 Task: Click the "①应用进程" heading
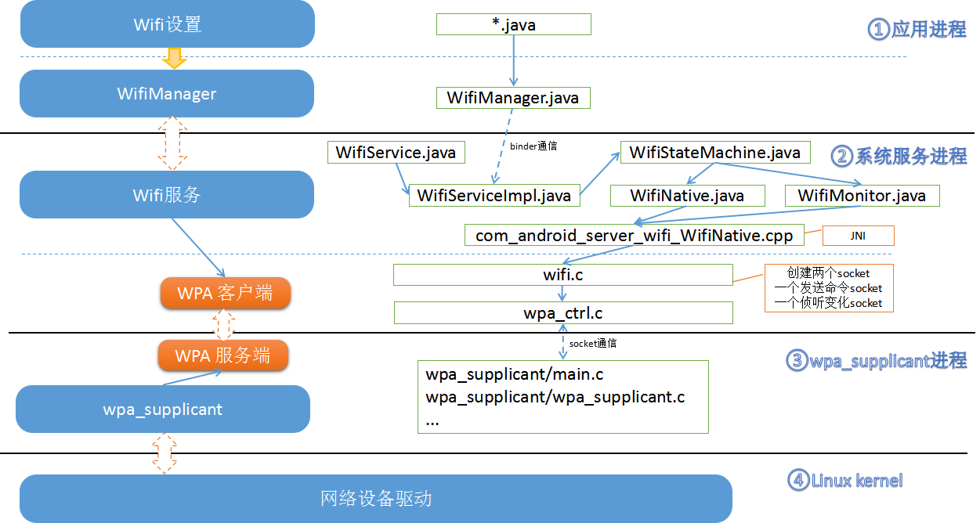[917, 30]
